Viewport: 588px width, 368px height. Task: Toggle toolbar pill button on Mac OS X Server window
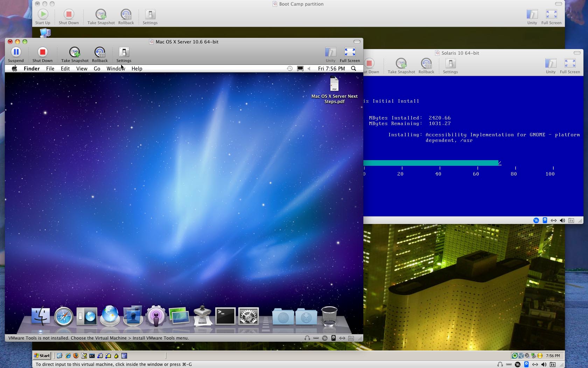click(357, 42)
